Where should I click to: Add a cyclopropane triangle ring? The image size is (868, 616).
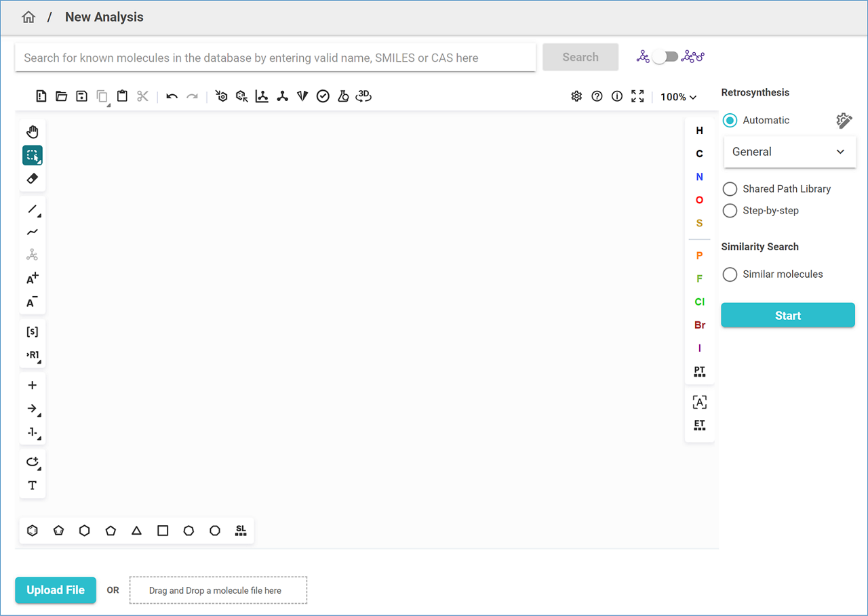(x=136, y=531)
